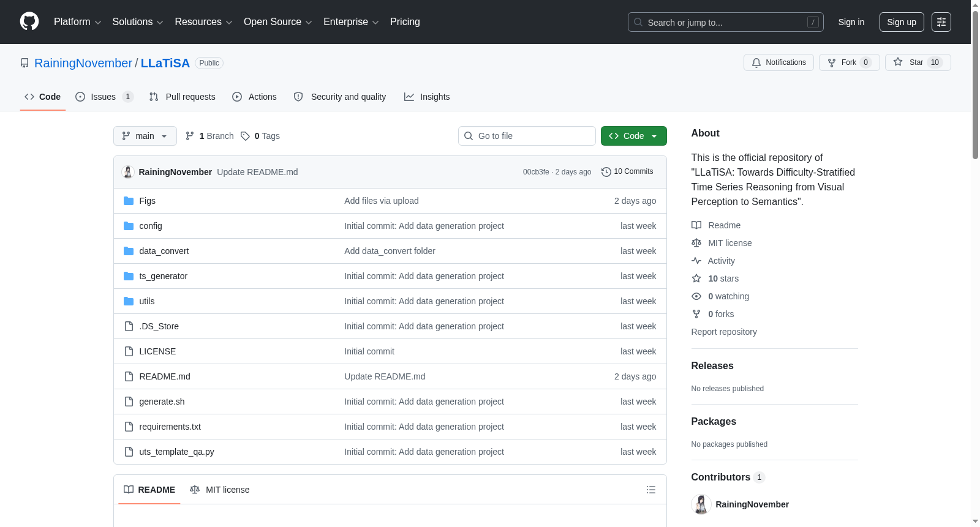This screenshot has height=527, width=980.
Task: Open the requirements.txt file
Action: click(170, 427)
